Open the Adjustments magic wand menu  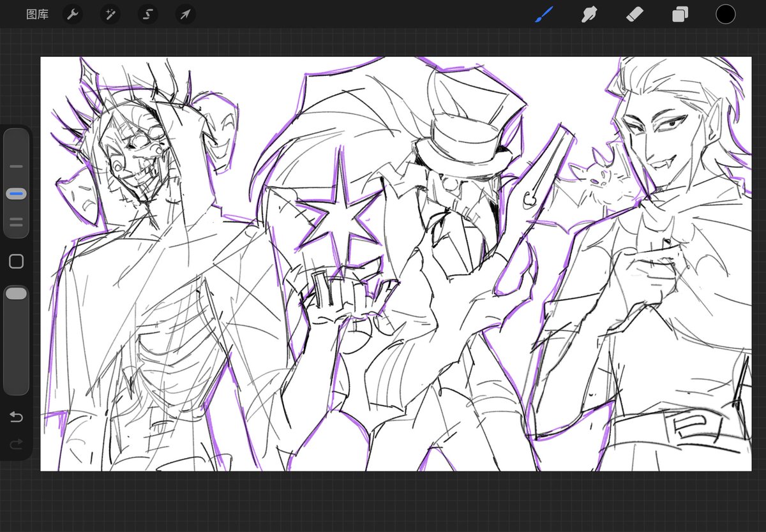tap(110, 14)
